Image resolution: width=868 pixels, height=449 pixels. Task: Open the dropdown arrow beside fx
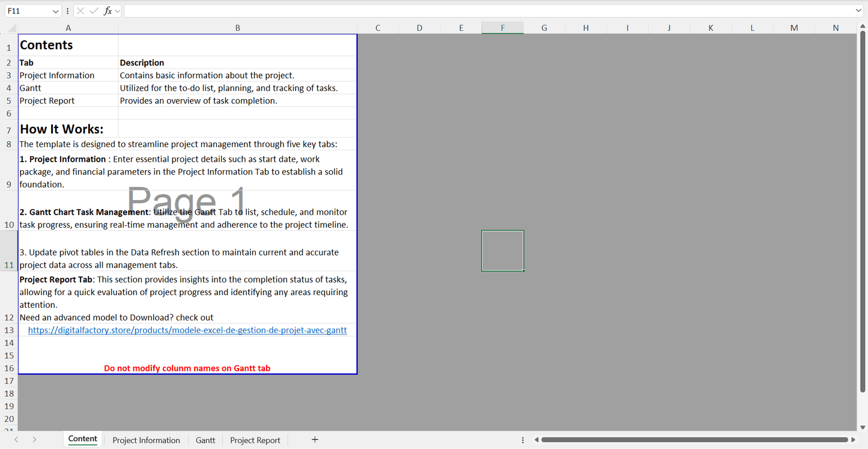118,11
